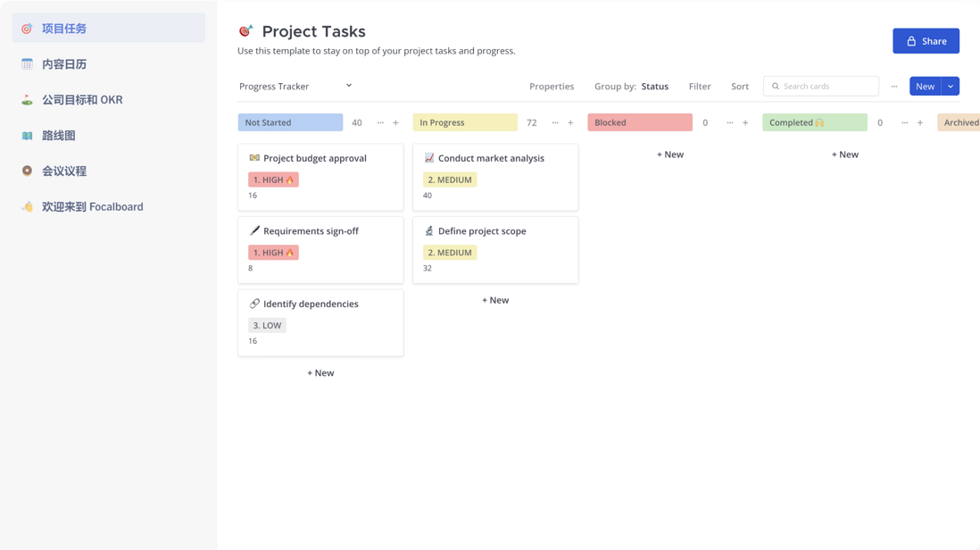This screenshot has width=980, height=550.
Task: Click the 会议议程 donut icon
Action: [x=27, y=171]
